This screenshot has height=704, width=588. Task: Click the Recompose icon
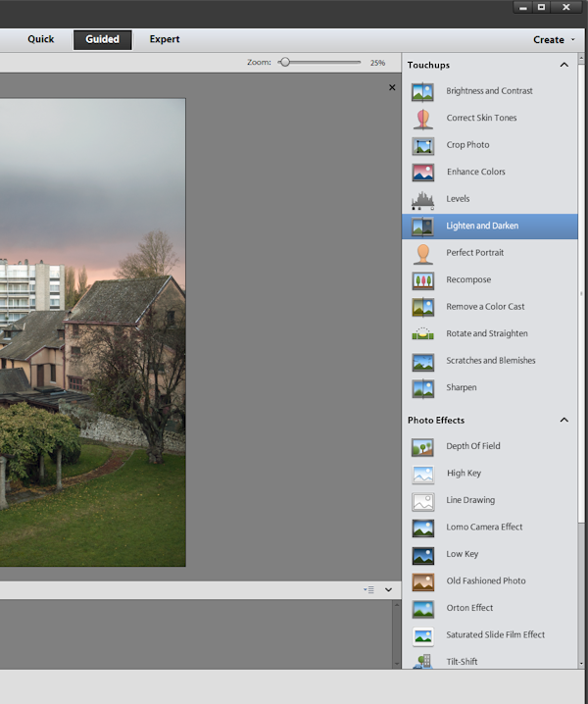(x=422, y=280)
